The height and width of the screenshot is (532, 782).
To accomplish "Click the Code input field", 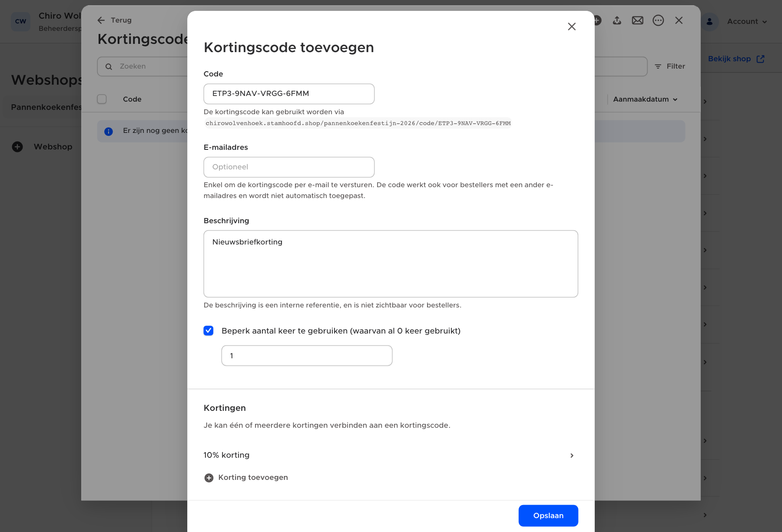I will (289, 94).
